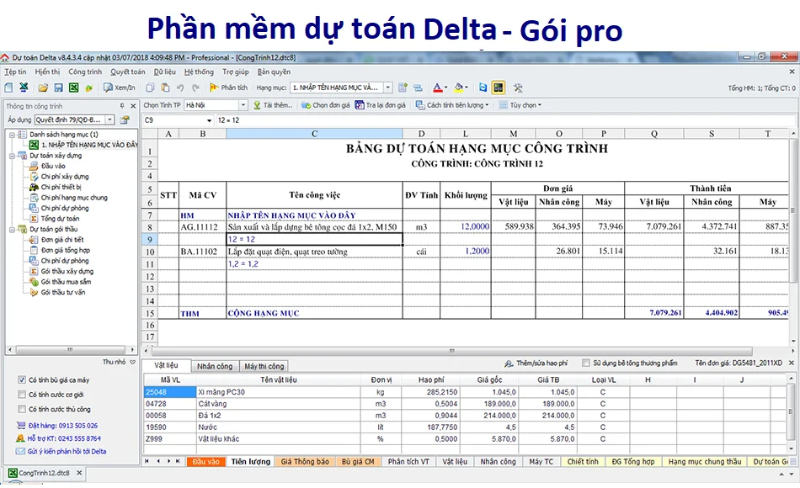800x488 pixels.
Task: Open the Quyết toán menu
Action: click(128, 72)
